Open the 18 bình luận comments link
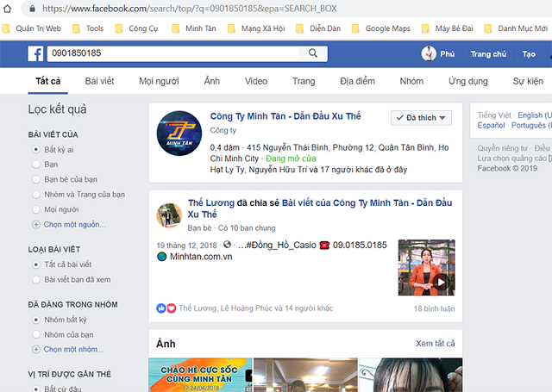 (434, 308)
